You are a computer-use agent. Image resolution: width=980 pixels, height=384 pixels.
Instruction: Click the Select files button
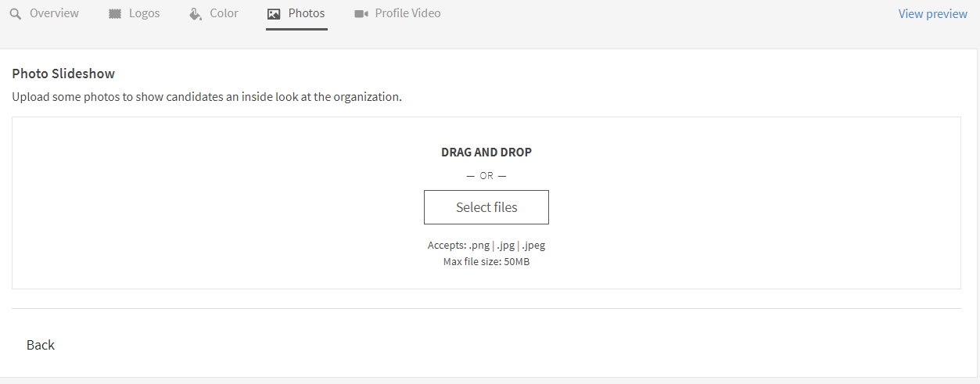pos(486,207)
